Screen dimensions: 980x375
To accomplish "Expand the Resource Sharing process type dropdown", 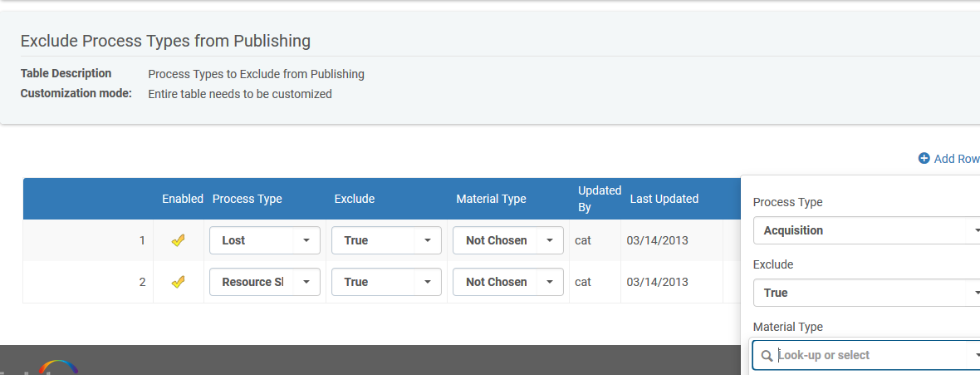I will click(264, 282).
